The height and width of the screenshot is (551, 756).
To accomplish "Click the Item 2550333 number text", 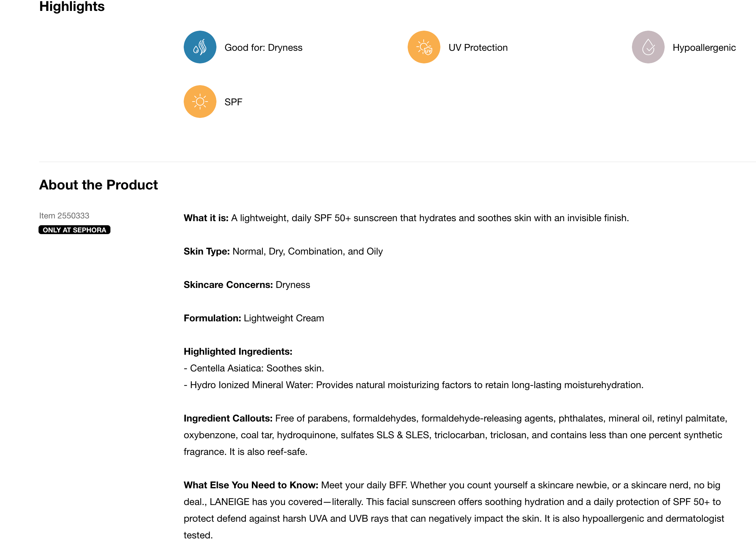I will [64, 216].
